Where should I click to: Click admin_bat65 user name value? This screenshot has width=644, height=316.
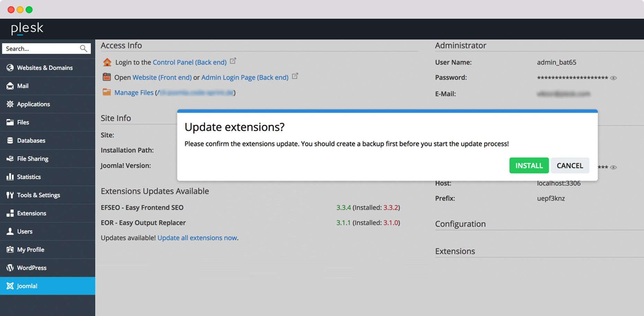(557, 62)
